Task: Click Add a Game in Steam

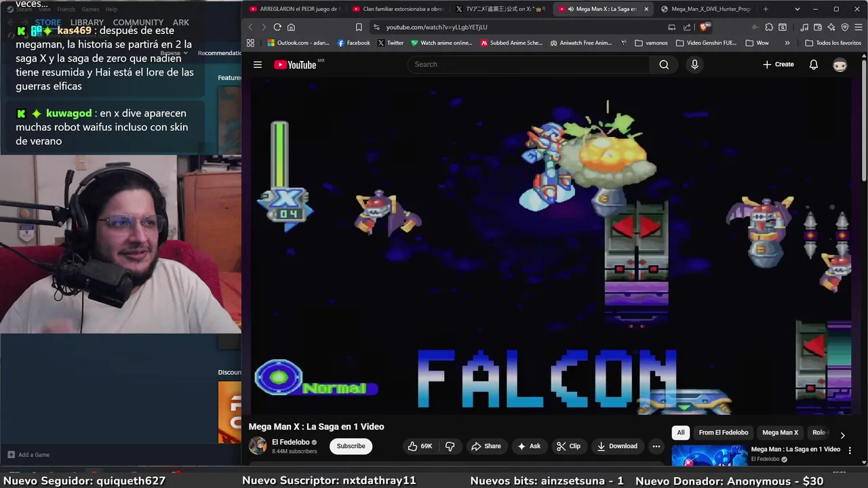Action: [x=28, y=455]
